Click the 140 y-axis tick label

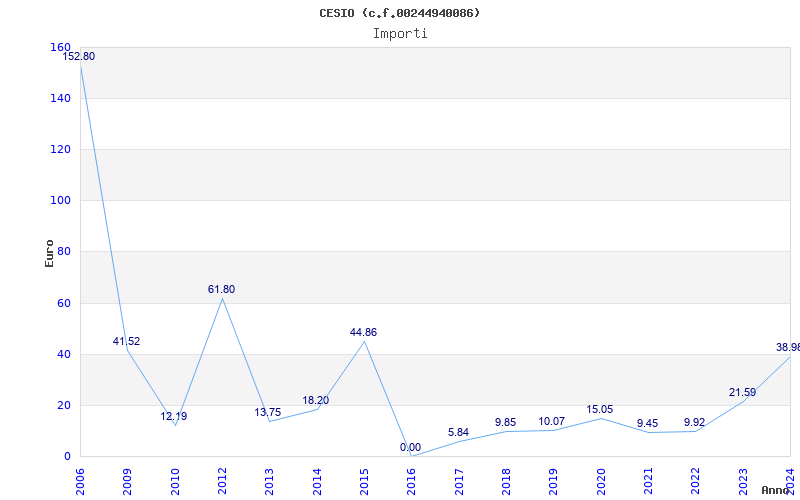coord(60,98)
